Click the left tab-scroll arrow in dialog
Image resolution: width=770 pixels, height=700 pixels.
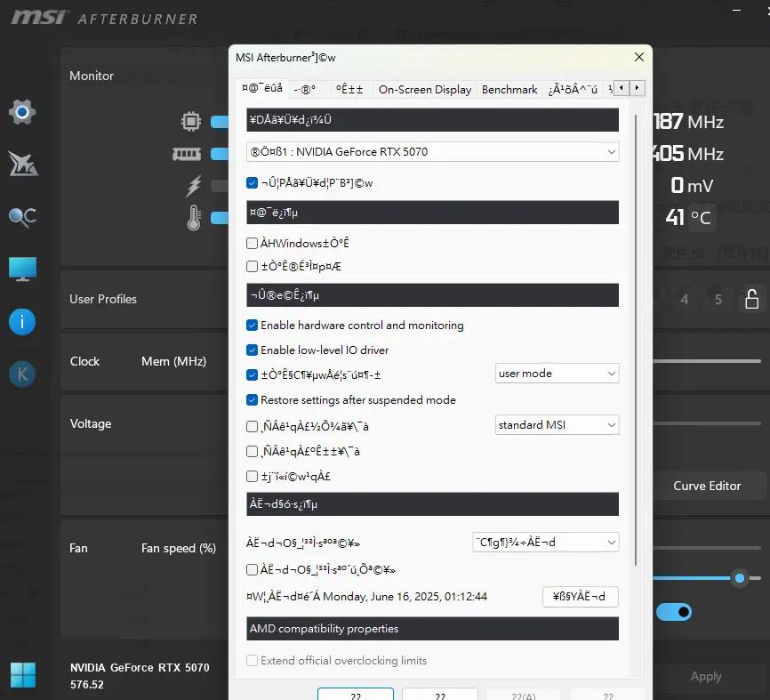pos(622,88)
